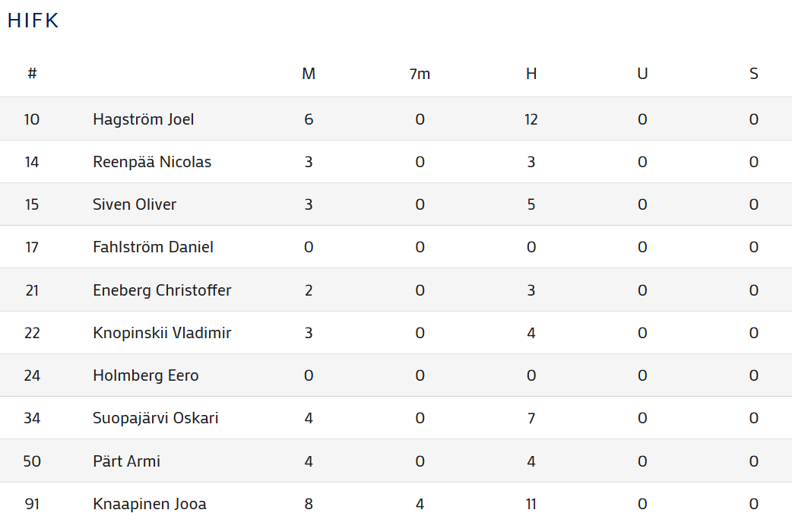Screen dimensions: 792x532
Task: Select Reenpää Nicolas in the table
Action: pyautogui.click(x=152, y=162)
